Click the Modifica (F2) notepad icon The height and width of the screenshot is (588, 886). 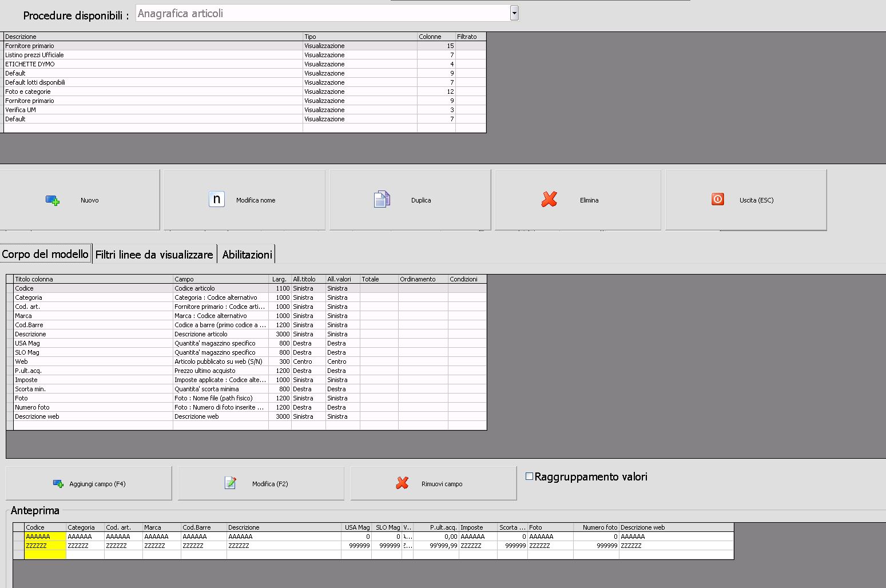click(x=231, y=483)
